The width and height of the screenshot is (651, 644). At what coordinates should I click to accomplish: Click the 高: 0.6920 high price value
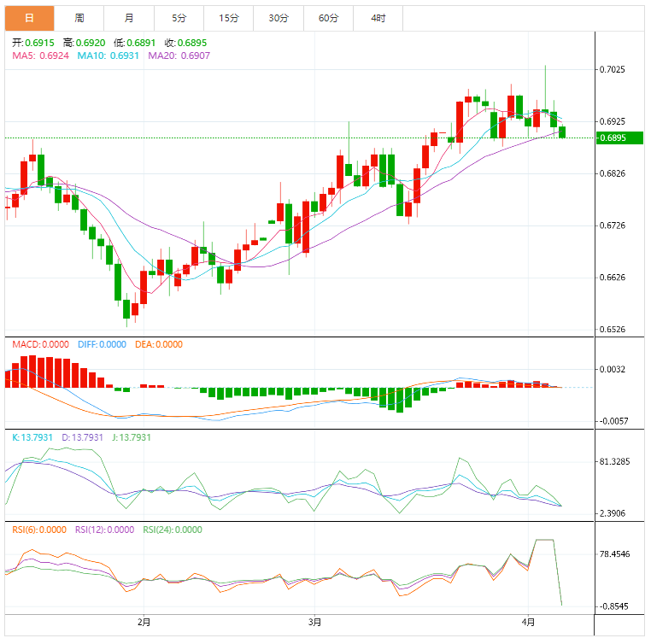85,43
